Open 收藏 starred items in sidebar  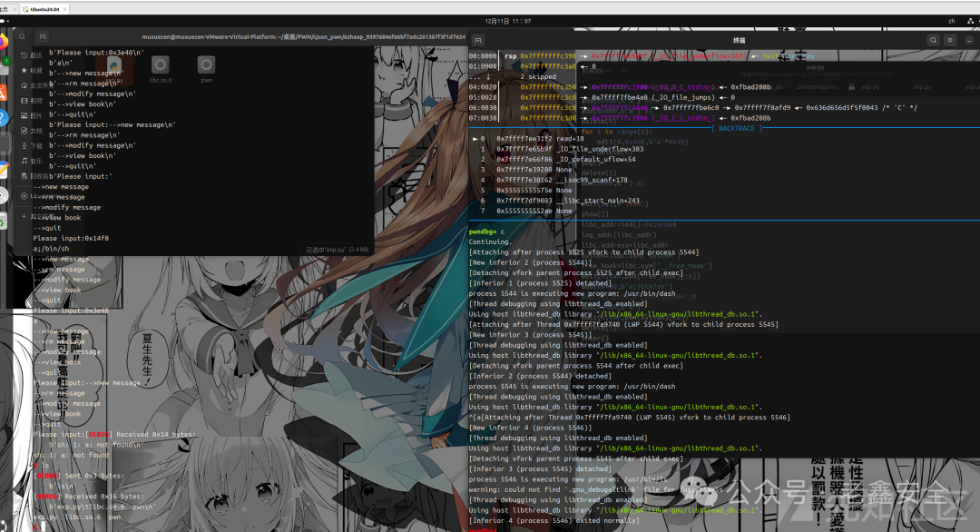(x=31, y=70)
